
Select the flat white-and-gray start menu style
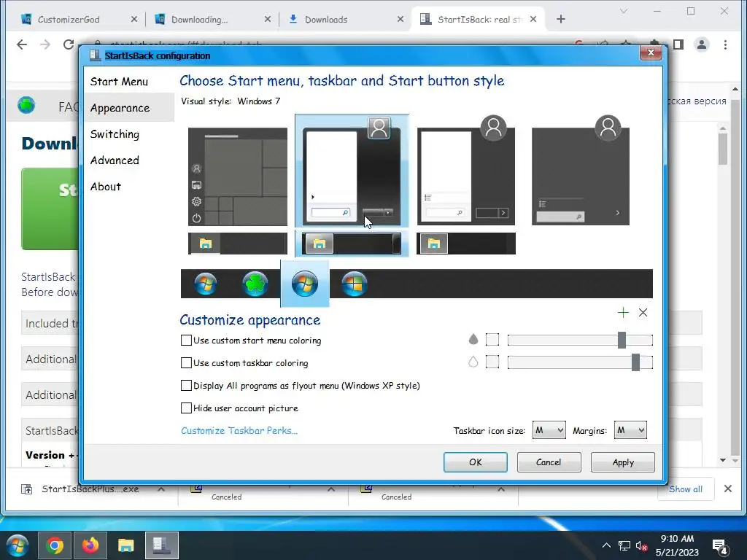[x=466, y=171]
